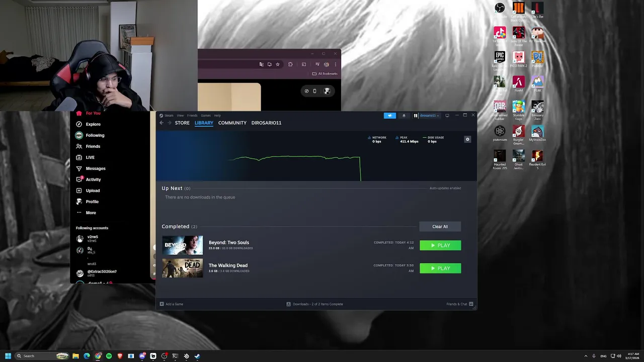Open the DIROSARIO11 profile tab
The image size is (644, 362).
tap(266, 123)
